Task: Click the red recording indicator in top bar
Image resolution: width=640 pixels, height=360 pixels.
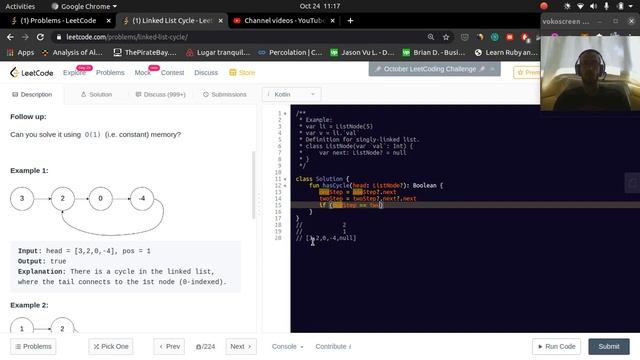Action: point(543,6)
